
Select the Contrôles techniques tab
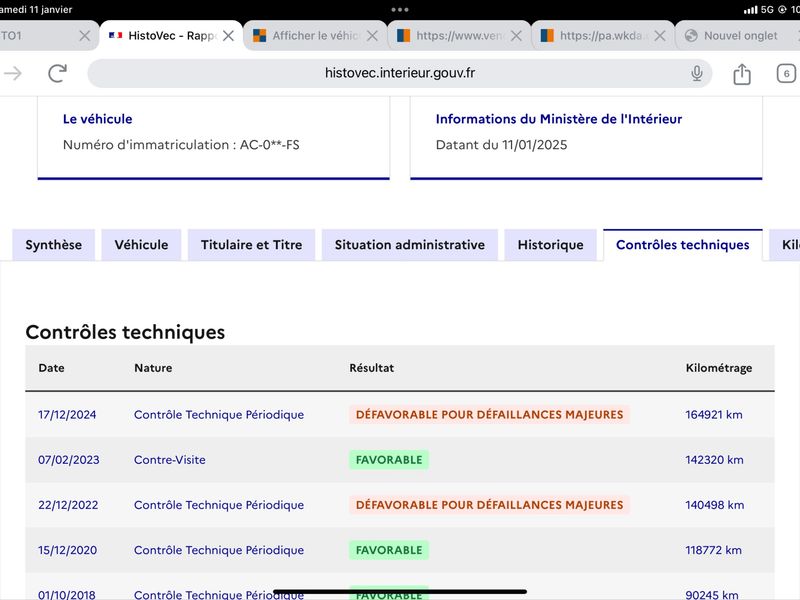(x=683, y=245)
